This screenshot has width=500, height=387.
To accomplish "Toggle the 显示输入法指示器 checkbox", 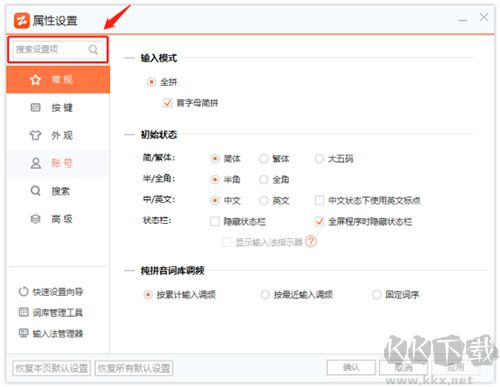I will pyautogui.click(x=227, y=242).
